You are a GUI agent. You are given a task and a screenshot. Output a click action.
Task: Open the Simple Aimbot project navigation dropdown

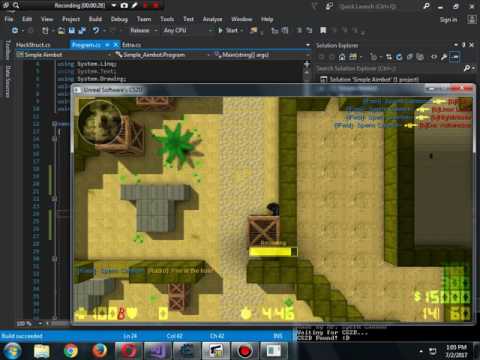tap(64, 55)
